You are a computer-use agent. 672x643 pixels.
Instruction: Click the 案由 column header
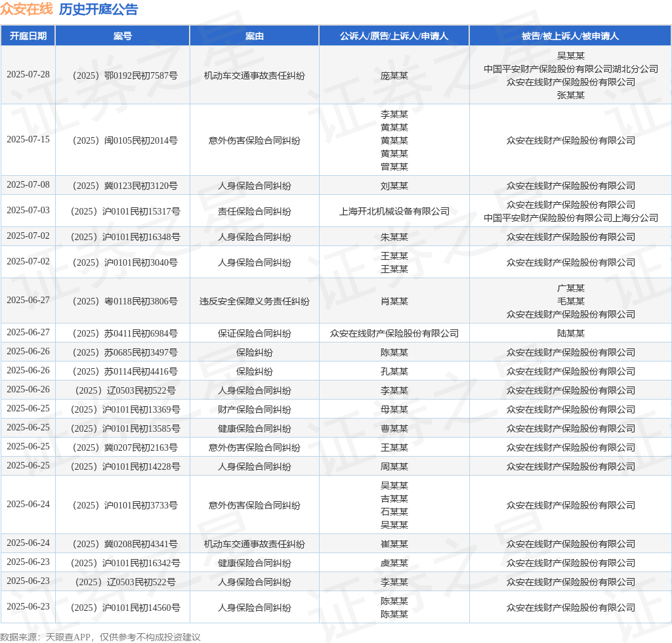click(255, 36)
